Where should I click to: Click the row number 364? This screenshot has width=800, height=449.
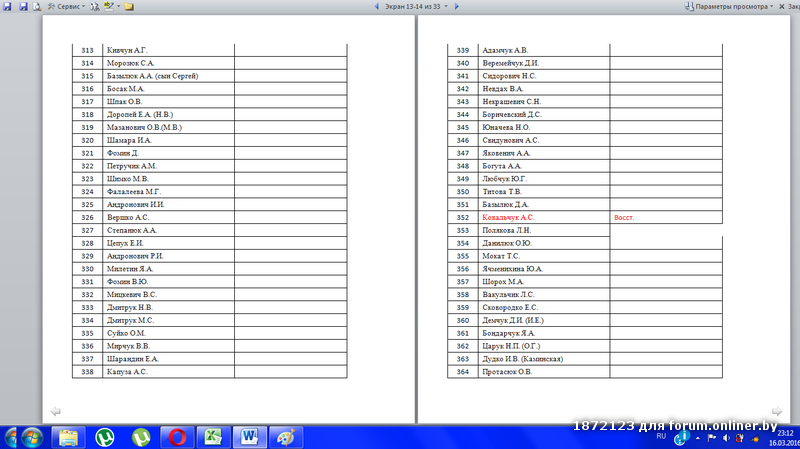463,372
